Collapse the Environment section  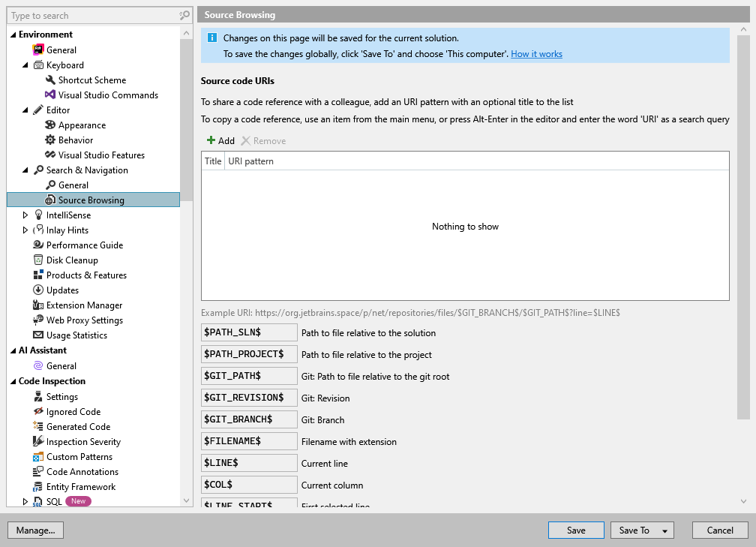click(11, 34)
